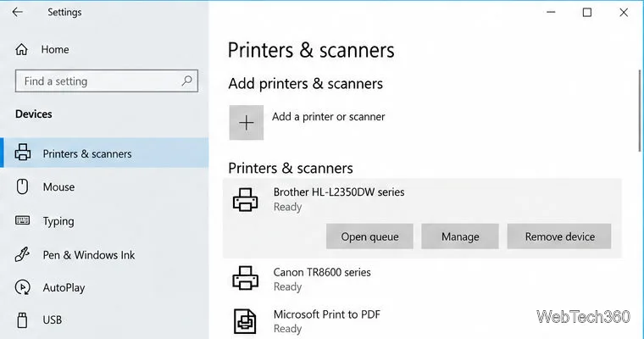The height and width of the screenshot is (339, 644).
Task: Open the Printers & scanners sidebar section
Action: 104,153
